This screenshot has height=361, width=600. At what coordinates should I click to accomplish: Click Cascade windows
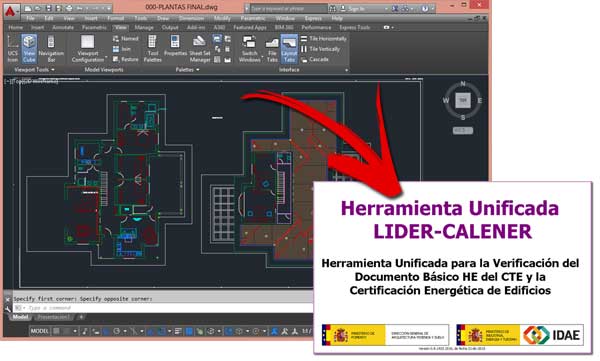(x=315, y=60)
